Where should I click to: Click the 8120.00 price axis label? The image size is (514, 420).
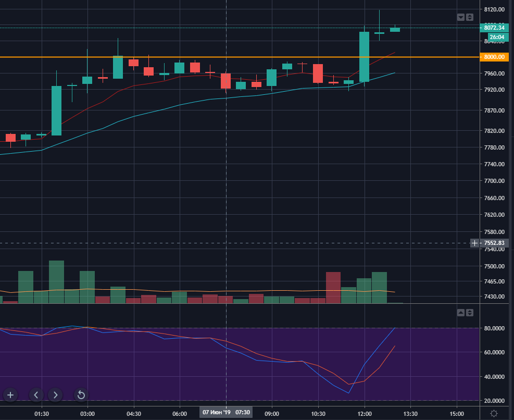click(494, 9)
